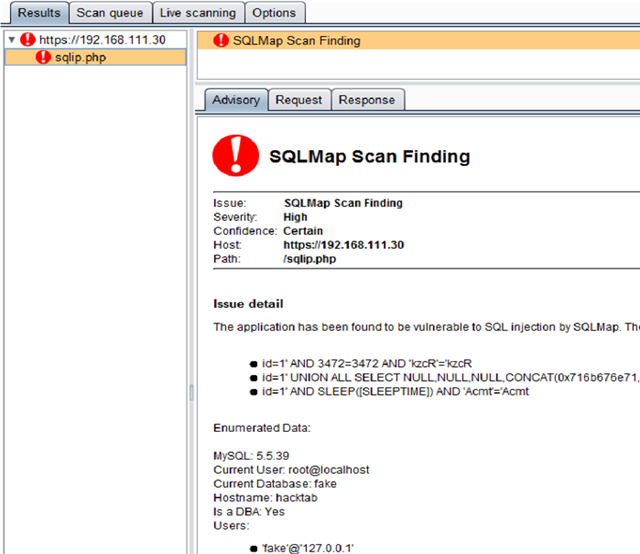Screen dimensions: 640x554
Task: Click the payload AND 3472=3472 line
Action: [367, 363]
